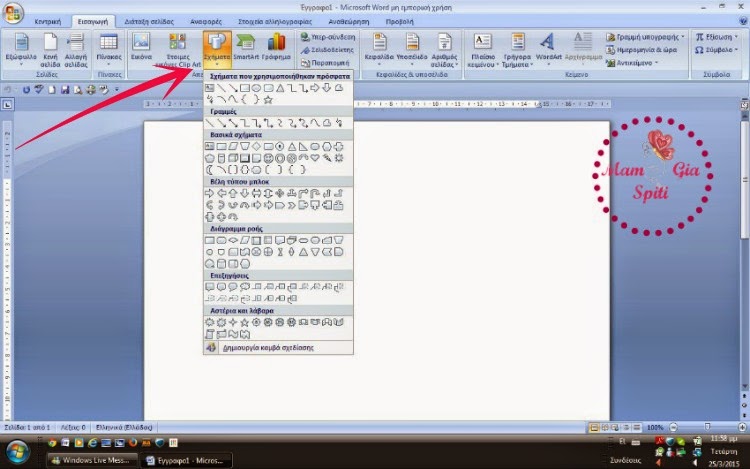Open the Κεφαλίδα header gallery

pos(379,50)
